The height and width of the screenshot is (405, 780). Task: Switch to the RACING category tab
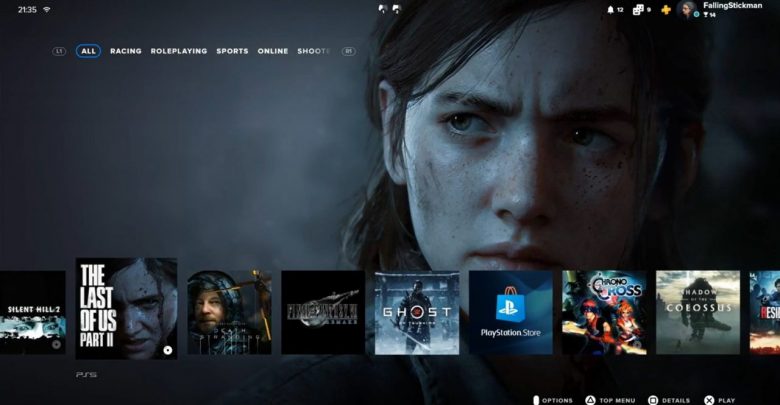pos(126,51)
